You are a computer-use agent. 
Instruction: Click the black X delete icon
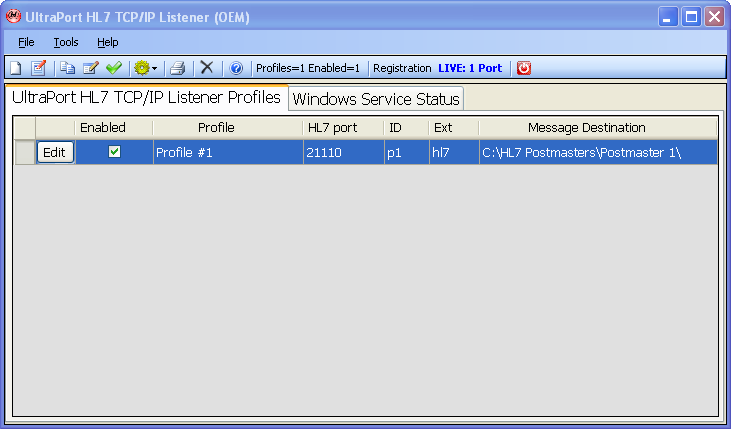206,68
